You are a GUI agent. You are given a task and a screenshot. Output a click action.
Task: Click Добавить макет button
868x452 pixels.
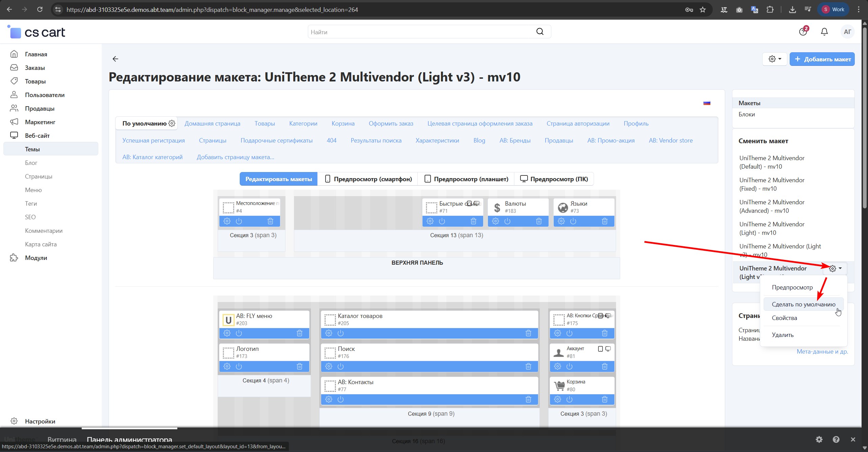[822, 59]
